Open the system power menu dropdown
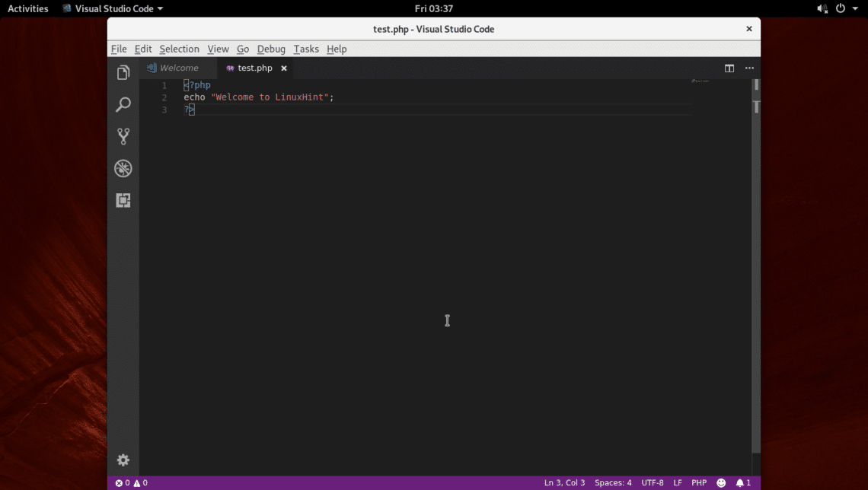868x490 pixels. (846, 8)
